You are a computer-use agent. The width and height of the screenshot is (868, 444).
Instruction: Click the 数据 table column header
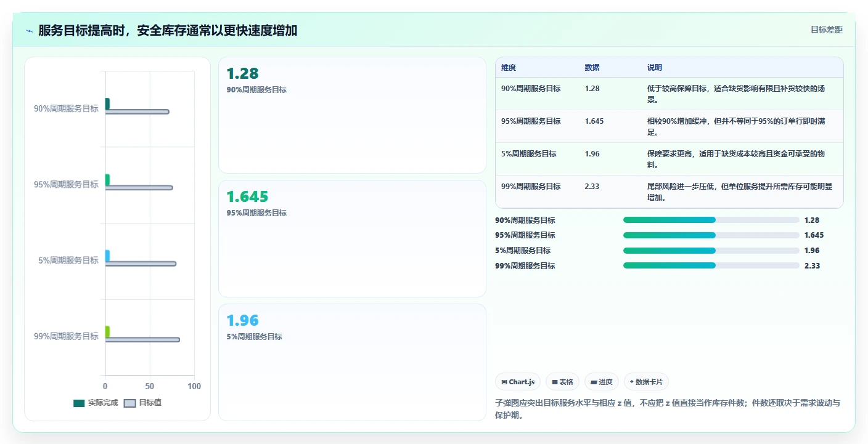pyautogui.click(x=592, y=68)
